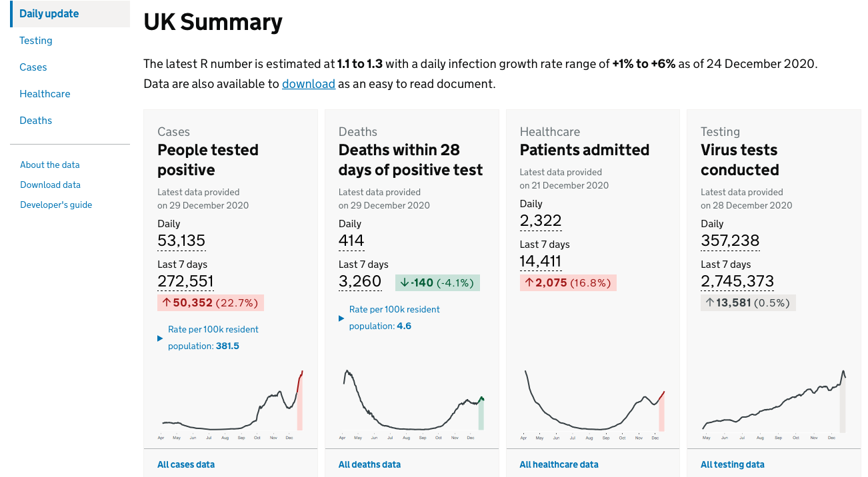The width and height of the screenshot is (868, 477).
Task: Click the Virus tests conducted heading
Action: click(739, 160)
